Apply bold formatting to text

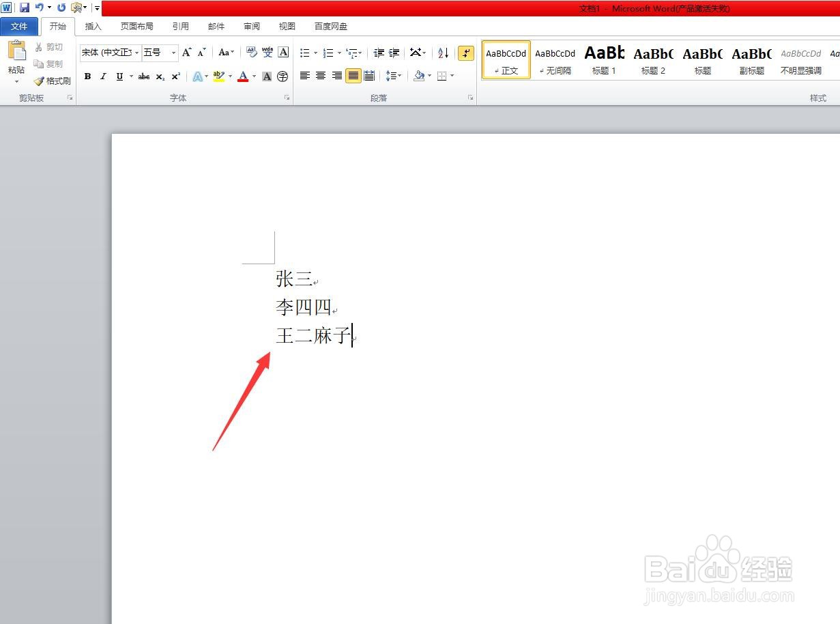click(87, 76)
